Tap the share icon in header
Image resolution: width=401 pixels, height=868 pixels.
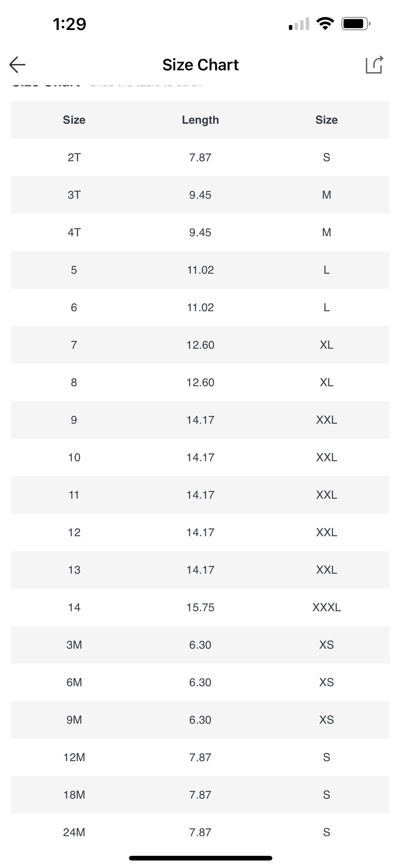[x=374, y=65]
